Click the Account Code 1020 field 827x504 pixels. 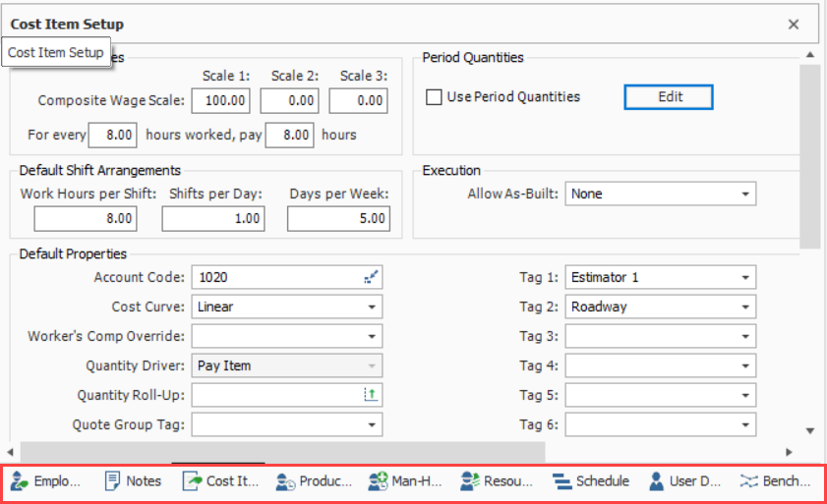287,277
